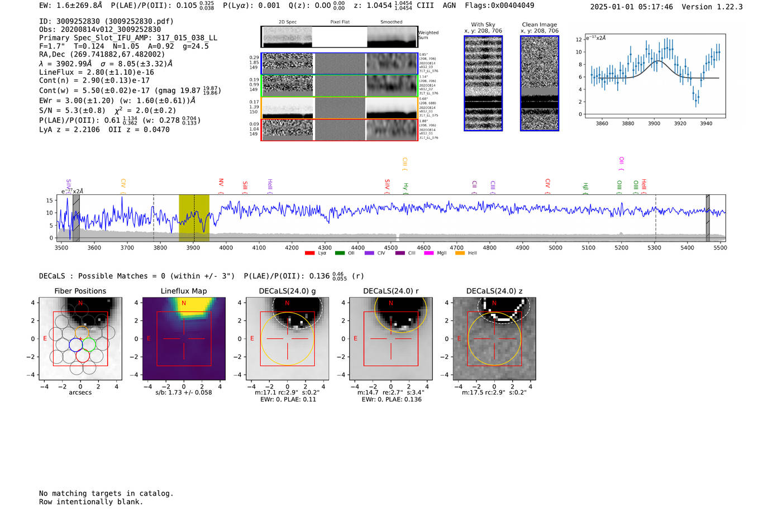Click the dashed vertical line near 3780

154,218
